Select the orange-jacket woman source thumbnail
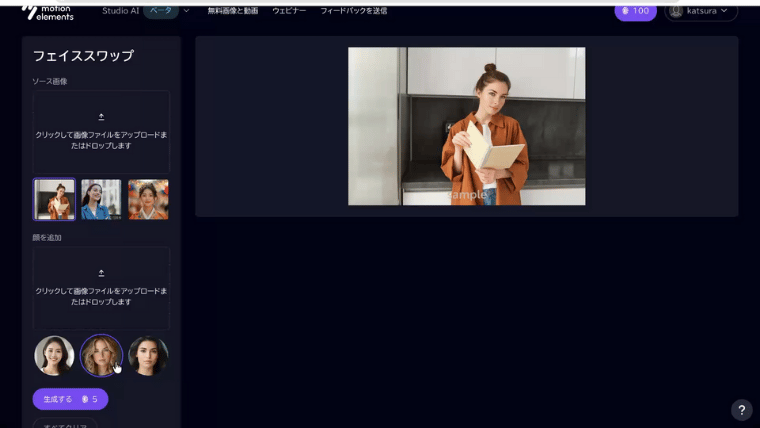 tap(54, 199)
